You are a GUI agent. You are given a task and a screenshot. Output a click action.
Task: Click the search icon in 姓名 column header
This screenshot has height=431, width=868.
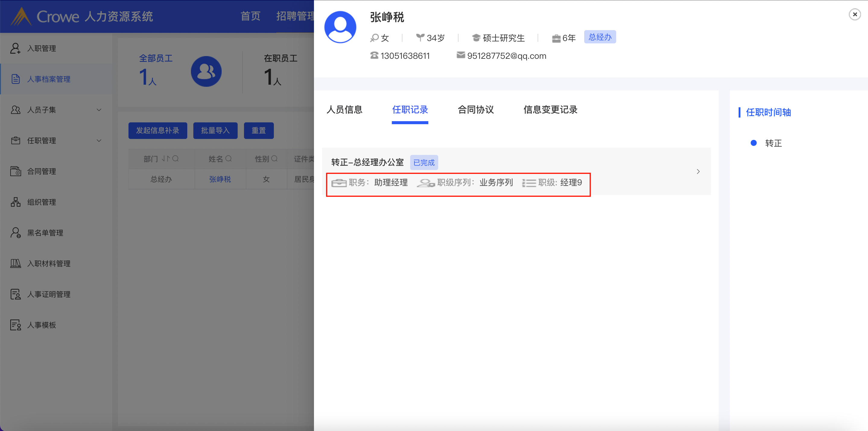228,159
